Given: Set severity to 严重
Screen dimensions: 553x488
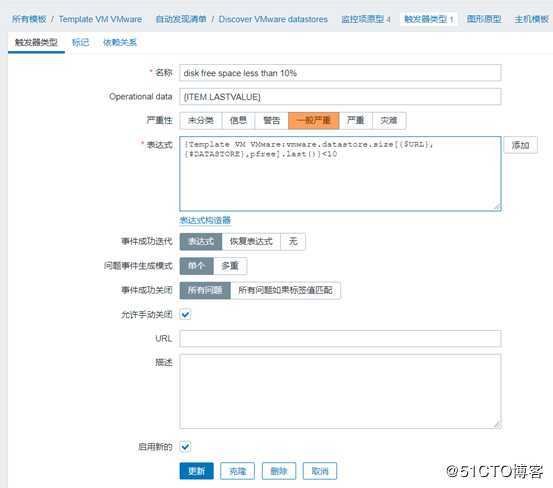Looking at the screenshot, I should point(356,121).
